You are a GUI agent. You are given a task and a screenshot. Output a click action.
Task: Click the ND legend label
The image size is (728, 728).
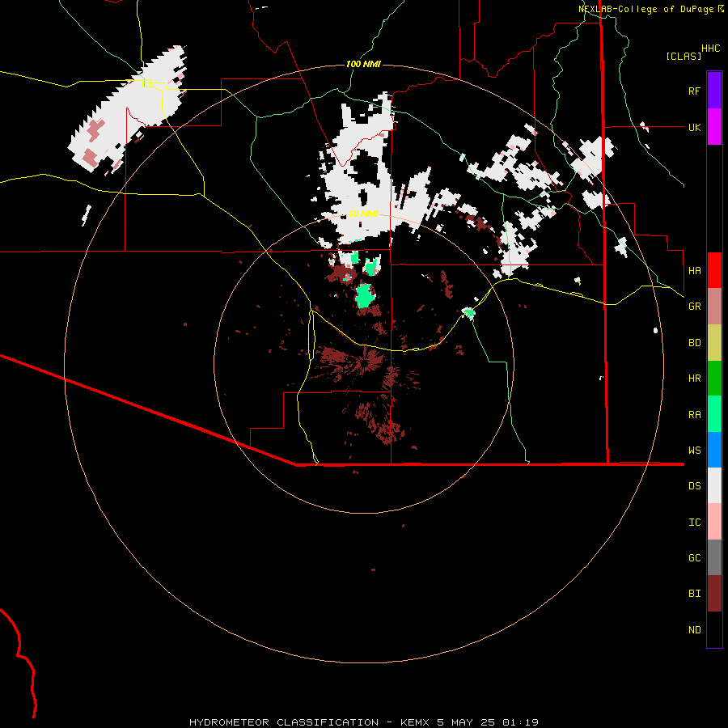point(694,630)
